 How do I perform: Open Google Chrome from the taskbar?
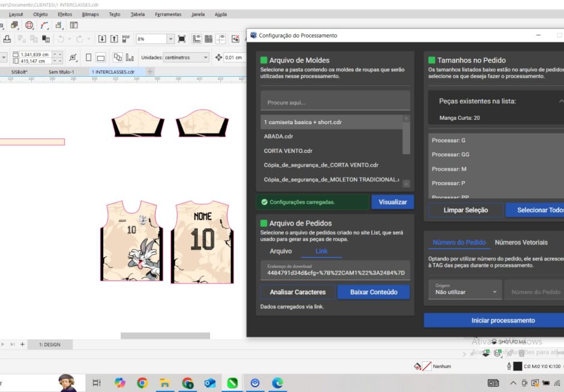(142, 383)
